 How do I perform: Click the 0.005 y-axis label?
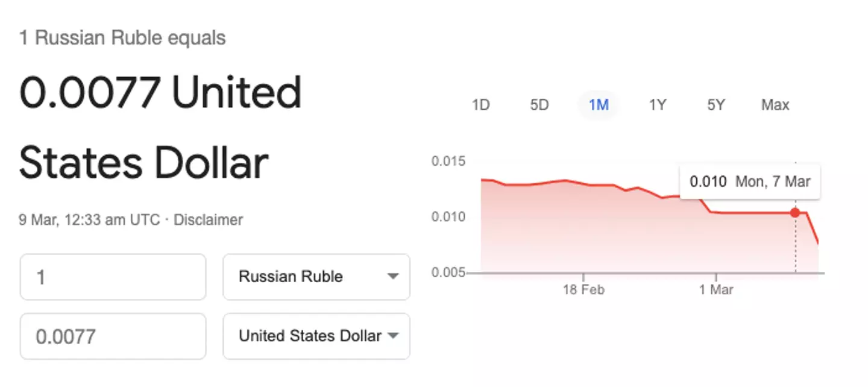coord(448,272)
